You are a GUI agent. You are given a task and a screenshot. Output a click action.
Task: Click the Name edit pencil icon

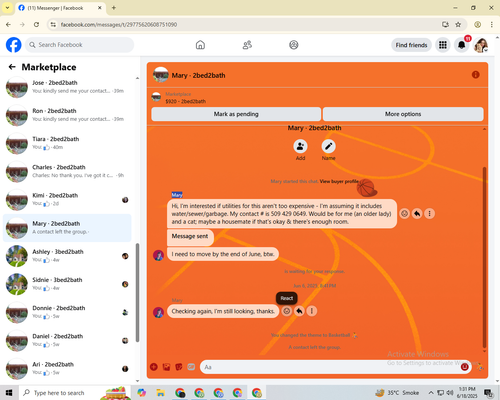click(x=328, y=146)
